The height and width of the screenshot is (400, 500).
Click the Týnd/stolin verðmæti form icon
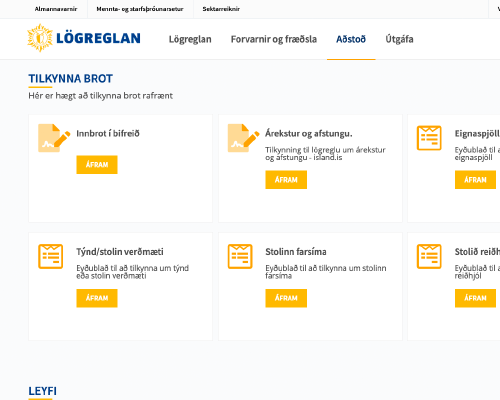click(x=50, y=256)
